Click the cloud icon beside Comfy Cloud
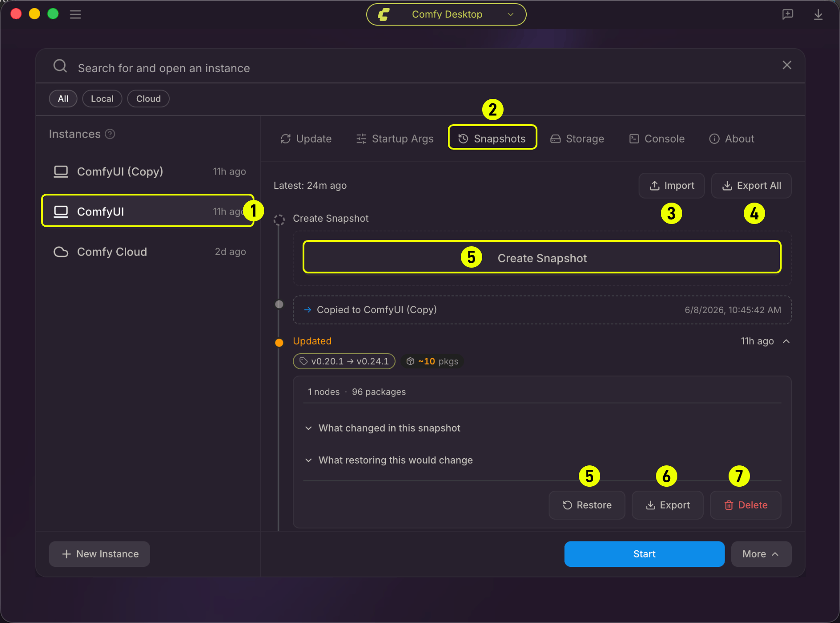840x623 pixels. click(x=61, y=252)
